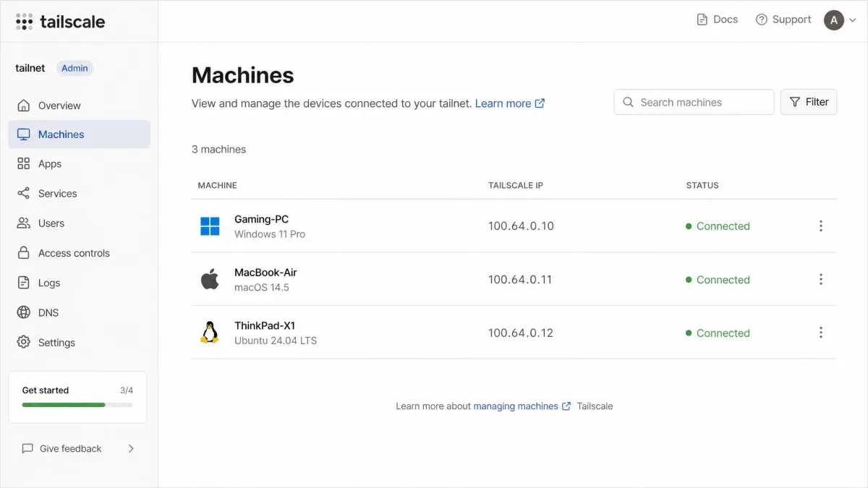Click the Gaming-PC machine name
The height and width of the screenshot is (488, 868).
pos(261,219)
